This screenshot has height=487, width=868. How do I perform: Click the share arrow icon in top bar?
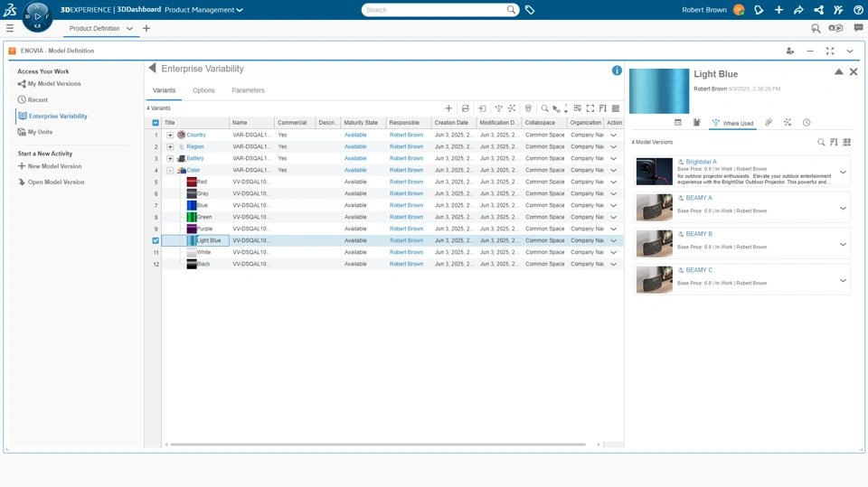point(798,10)
